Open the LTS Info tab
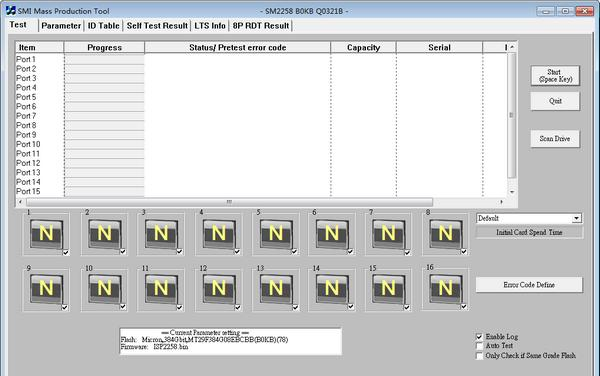Screen dimensions: 600x376 point(210,26)
